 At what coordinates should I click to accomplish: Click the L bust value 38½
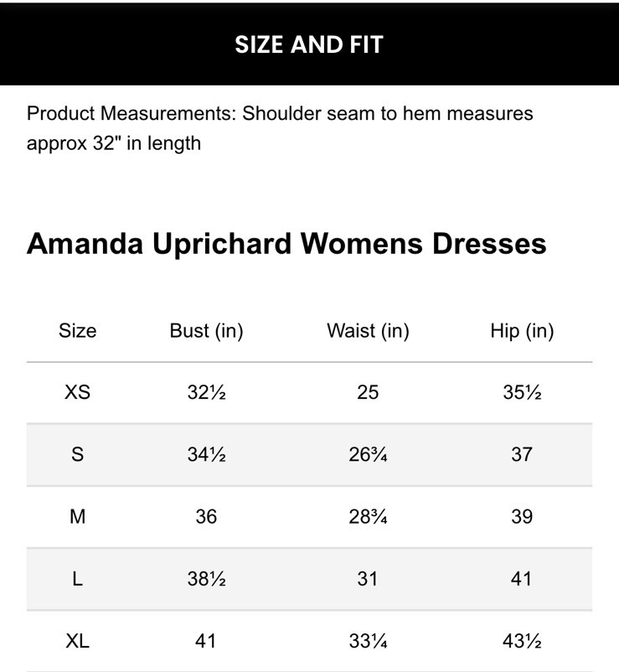pyautogui.click(x=206, y=578)
